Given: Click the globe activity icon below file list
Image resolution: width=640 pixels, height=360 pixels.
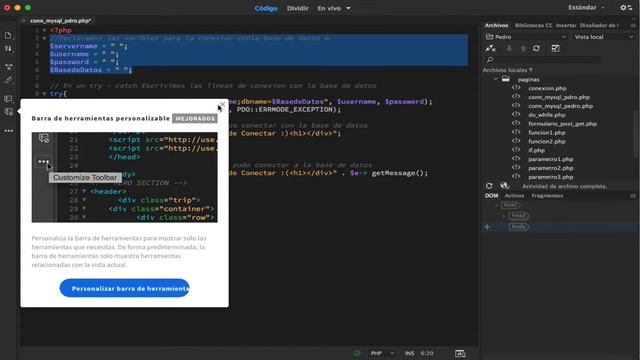Looking at the screenshot, I should tap(504, 186).
